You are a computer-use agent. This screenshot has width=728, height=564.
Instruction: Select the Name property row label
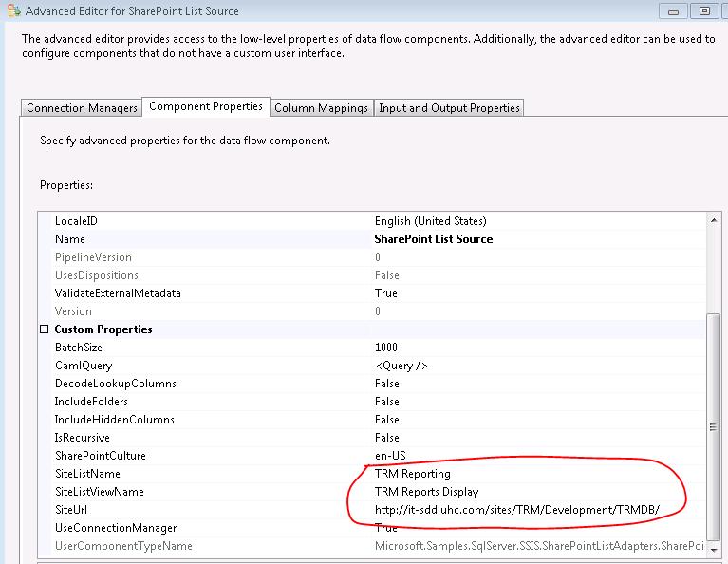[x=70, y=239]
